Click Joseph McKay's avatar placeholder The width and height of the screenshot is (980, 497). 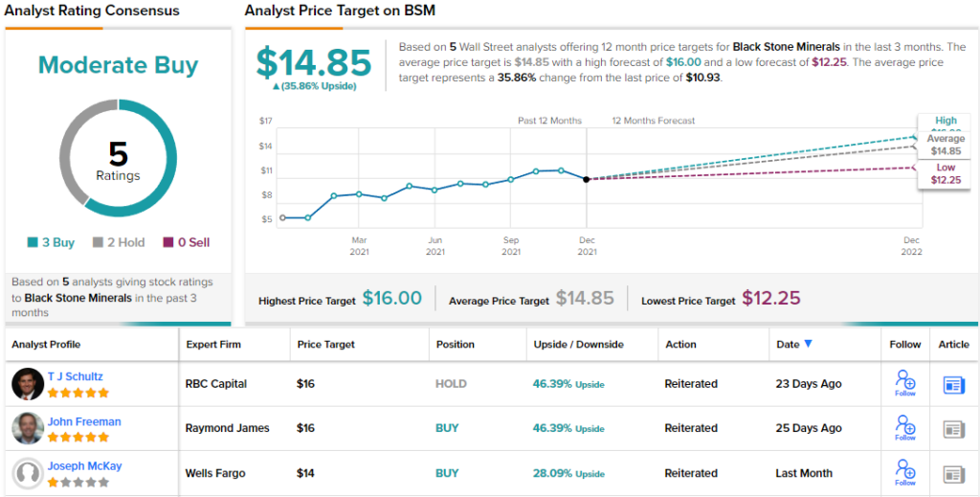28,473
